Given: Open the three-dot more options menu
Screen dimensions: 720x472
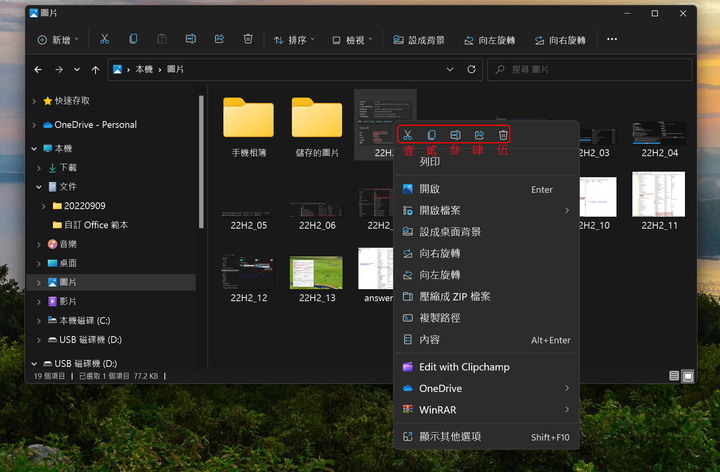Looking at the screenshot, I should (x=612, y=39).
